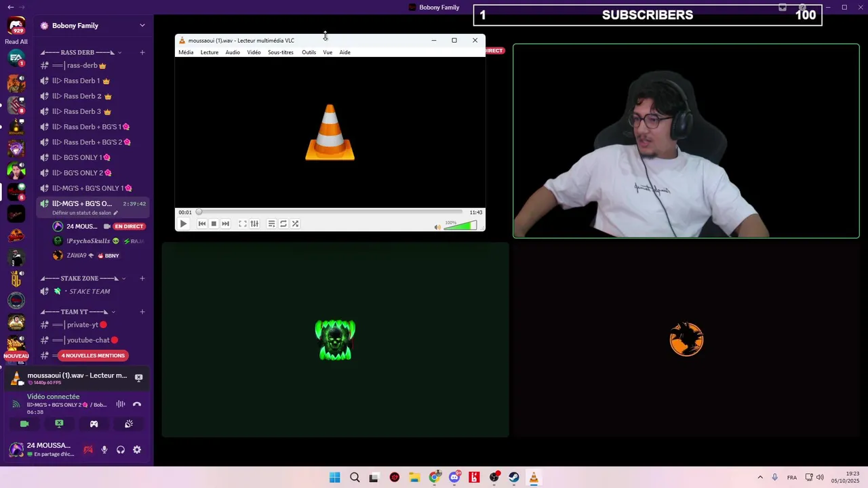The width and height of the screenshot is (868, 488).
Task: Start an activity with gamepad icon
Action: click(94, 424)
